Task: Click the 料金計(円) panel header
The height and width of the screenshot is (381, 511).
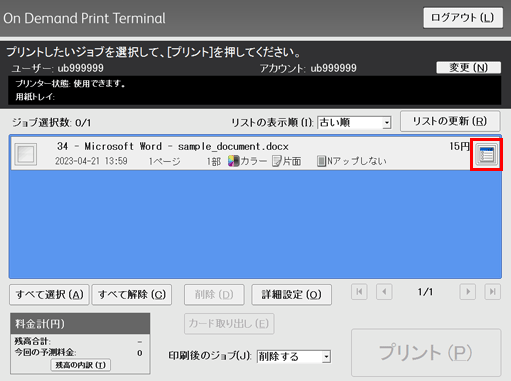Action: click(x=80, y=324)
